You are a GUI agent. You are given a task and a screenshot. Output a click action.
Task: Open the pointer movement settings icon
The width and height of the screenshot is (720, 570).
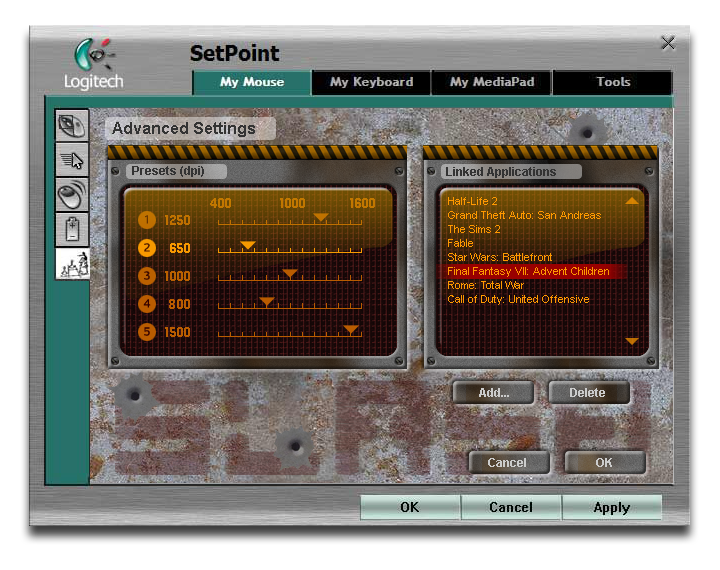[72, 160]
